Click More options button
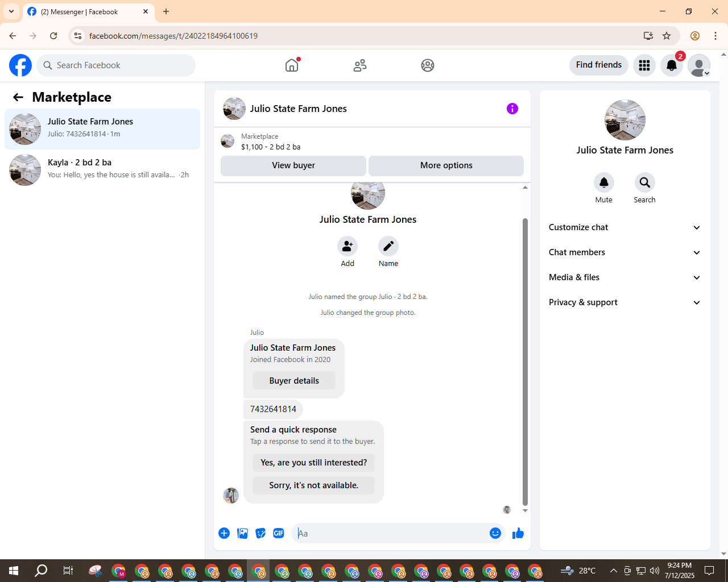 (x=446, y=165)
